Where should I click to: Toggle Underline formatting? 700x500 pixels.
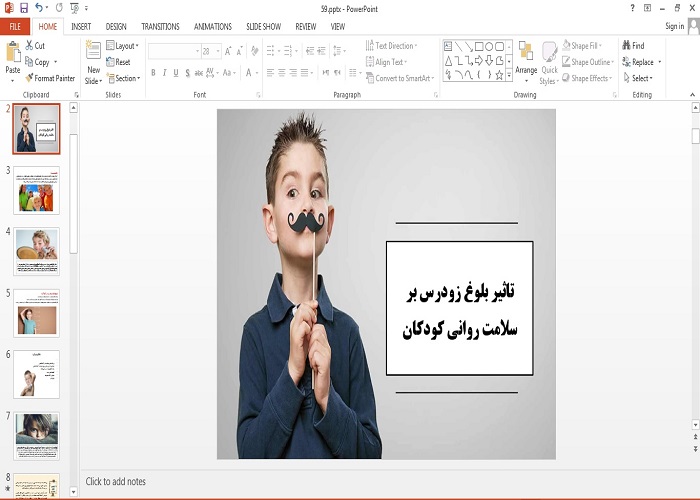click(x=176, y=73)
